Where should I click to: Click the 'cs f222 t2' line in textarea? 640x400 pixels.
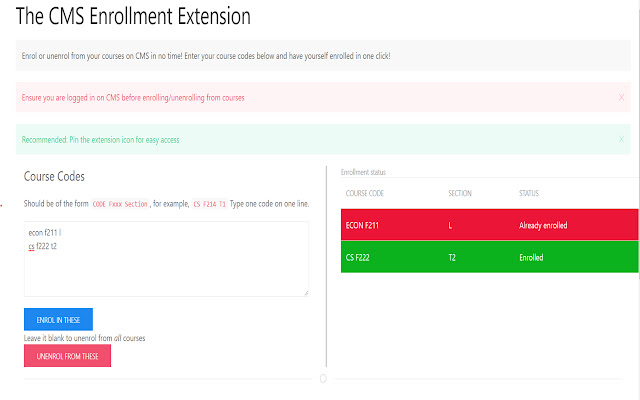click(42, 246)
